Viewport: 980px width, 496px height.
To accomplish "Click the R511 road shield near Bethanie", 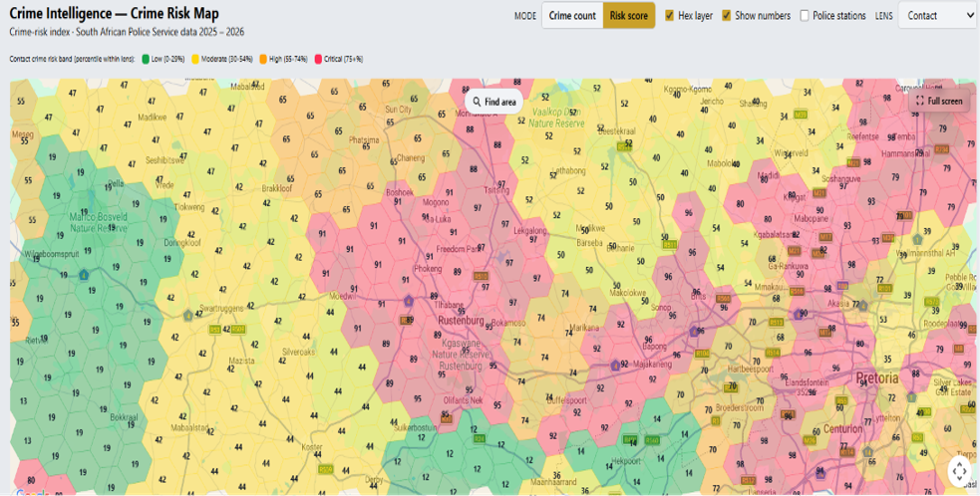I will tap(669, 244).
